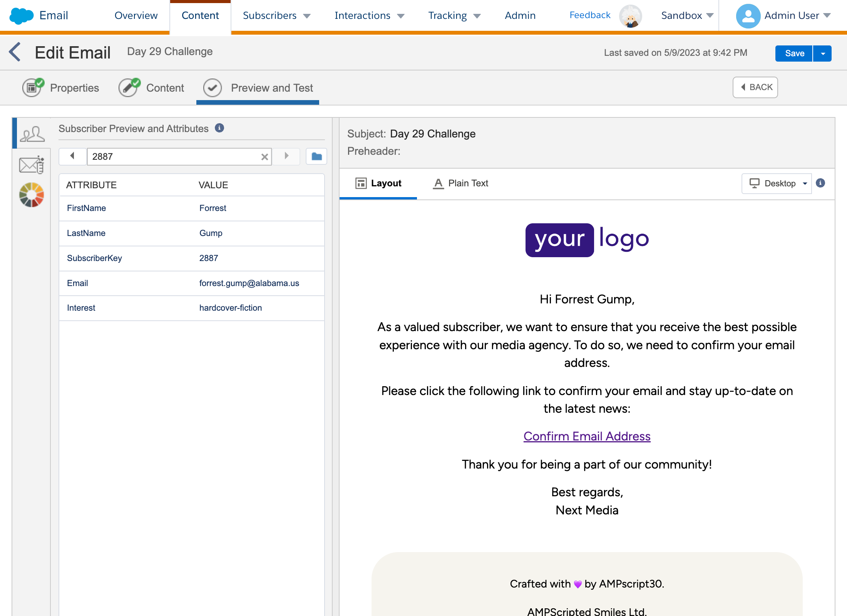Click the Preview and Test checkmark icon

pos(213,88)
